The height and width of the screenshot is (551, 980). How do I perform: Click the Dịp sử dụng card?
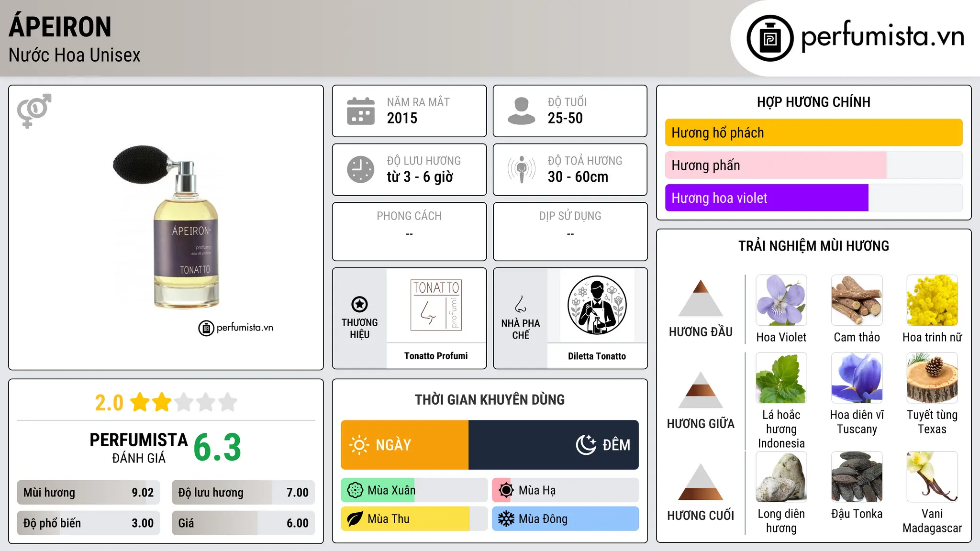(x=570, y=231)
